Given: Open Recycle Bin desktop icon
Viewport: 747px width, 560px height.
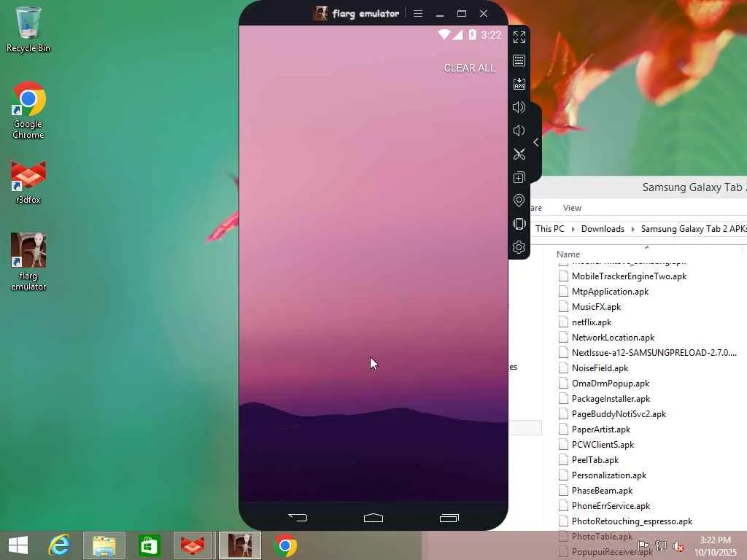Looking at the screenshot, I should (28, 29).
